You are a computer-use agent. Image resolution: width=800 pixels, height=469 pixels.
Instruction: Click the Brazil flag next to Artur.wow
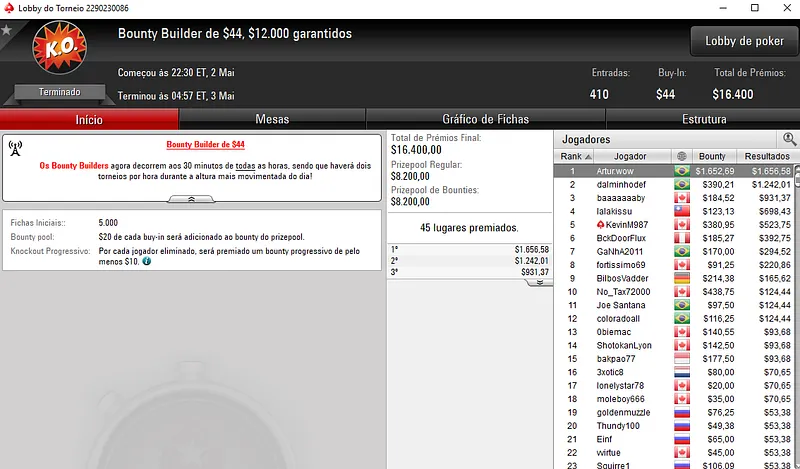[x=682, y=171]
